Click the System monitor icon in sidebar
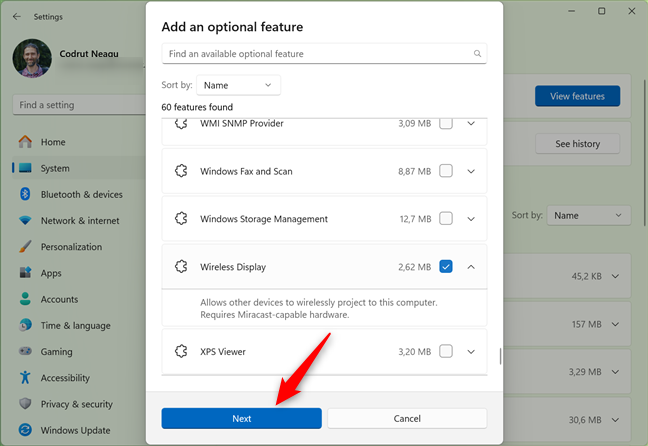The image size is (648, 446). [25, 168]
